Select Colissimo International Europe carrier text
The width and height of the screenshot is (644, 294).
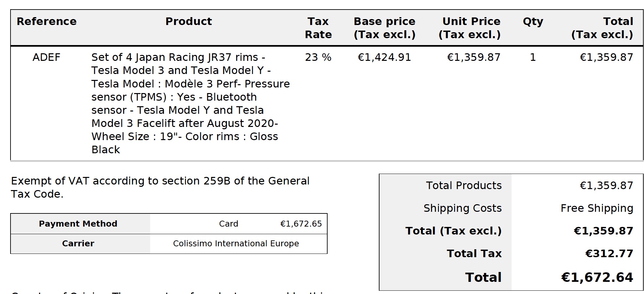click(236, 244)
